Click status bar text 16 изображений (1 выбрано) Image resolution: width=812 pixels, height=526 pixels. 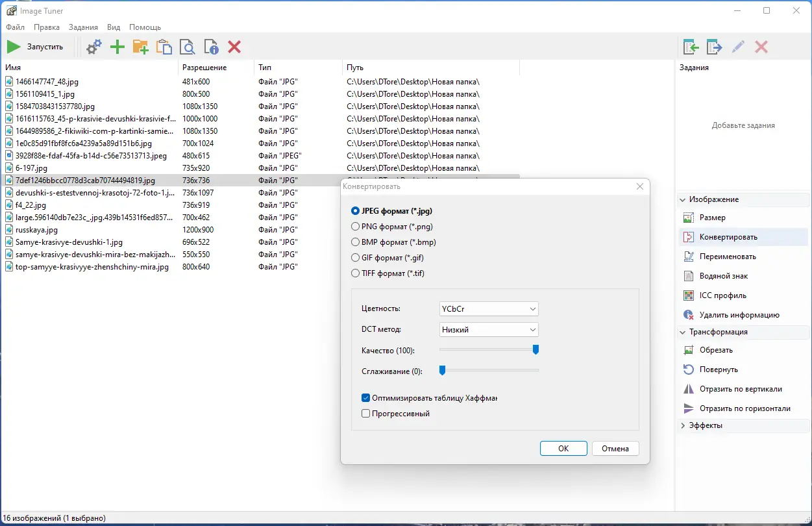click(x=55, y=518)
